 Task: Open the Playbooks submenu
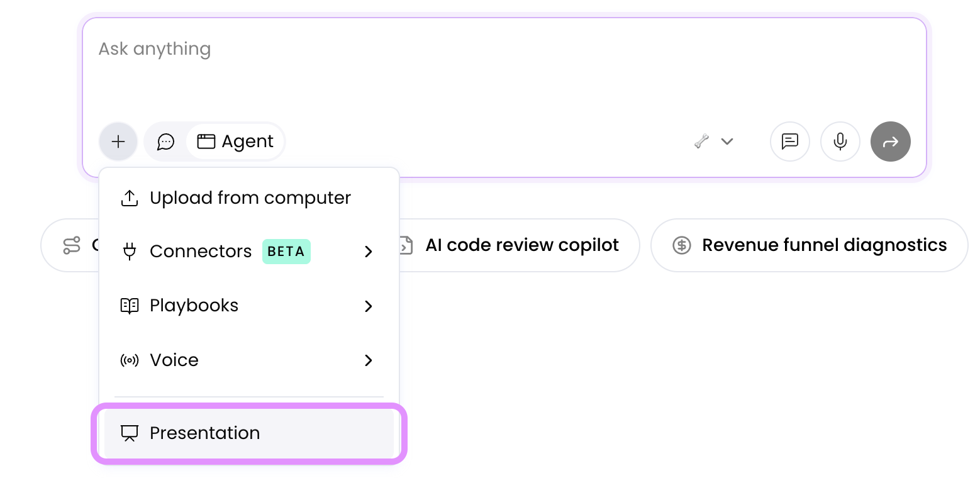click(194, 306)
